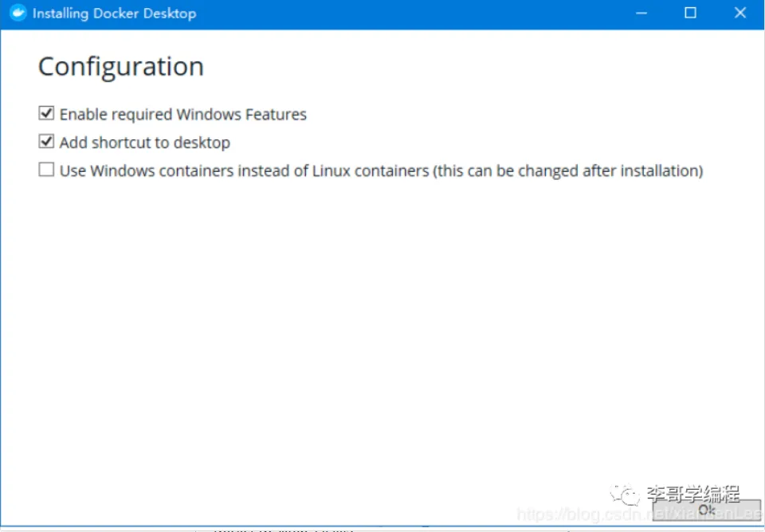
Task: Click the 'Add shortcut to desktop' label
Action: [144, 143]
